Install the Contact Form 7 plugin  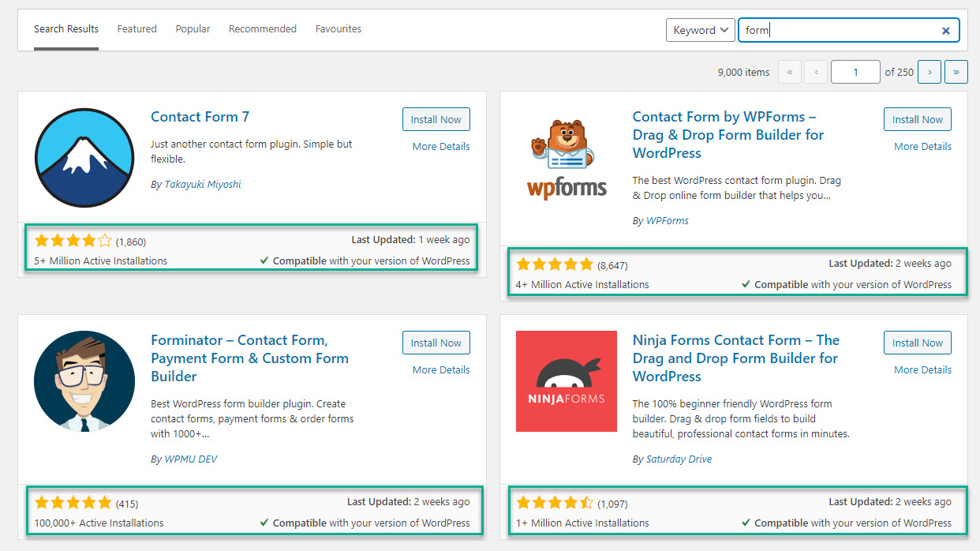coord(436,119)
